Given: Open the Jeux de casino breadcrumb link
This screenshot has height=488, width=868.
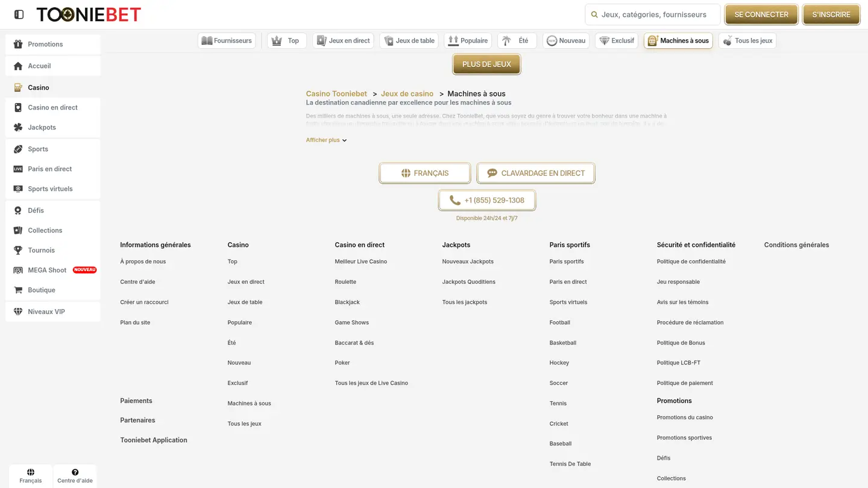Looking at the screenshot, I should [407, 93].
